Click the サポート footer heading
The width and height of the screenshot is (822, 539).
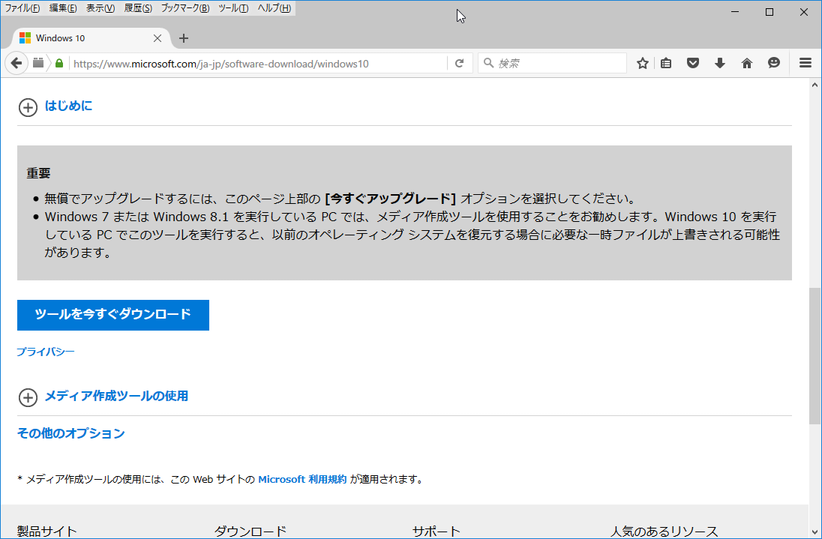click(x=436, y=532)
